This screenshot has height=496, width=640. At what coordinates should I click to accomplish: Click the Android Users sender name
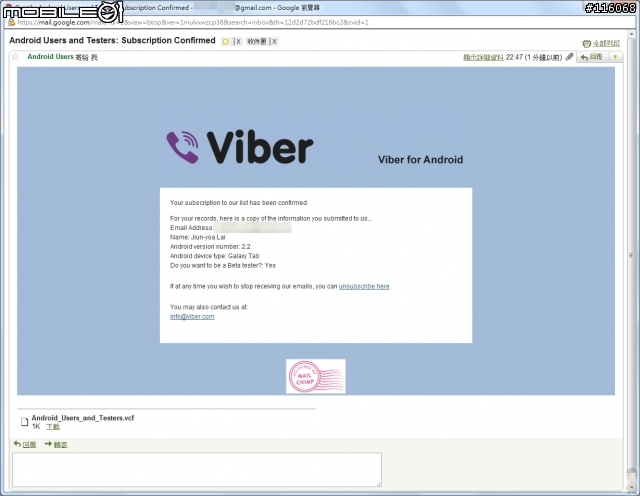click(x=50, y=56)
